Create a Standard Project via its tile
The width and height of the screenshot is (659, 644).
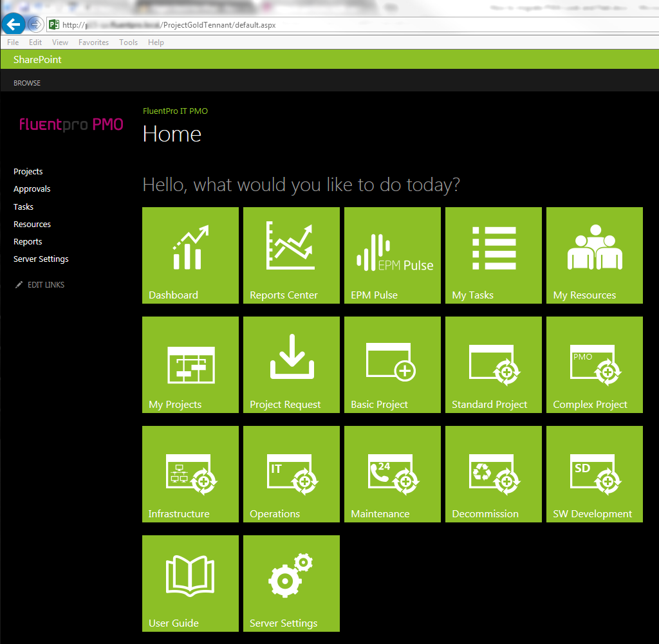(x=494, y=365)
